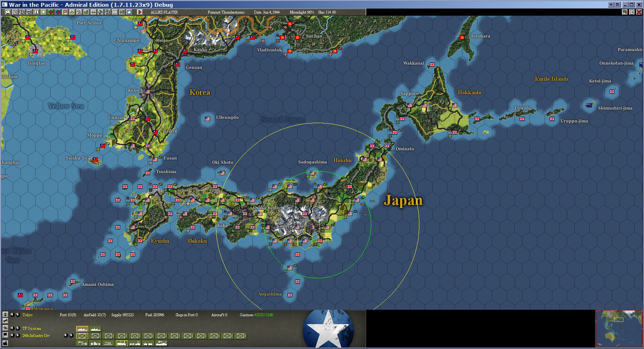Click the green and red flag icon
The height and width of the screenshot is (349, 644).
coord(625,12)
